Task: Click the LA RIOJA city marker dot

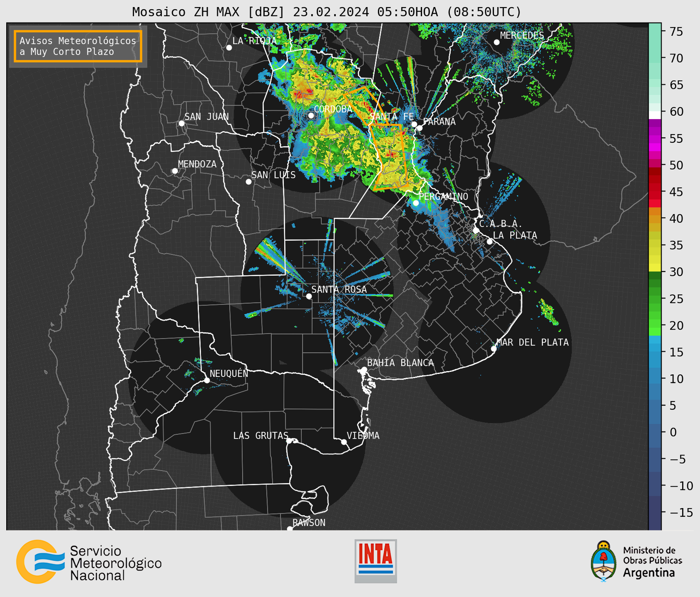Action: (229, 48)
